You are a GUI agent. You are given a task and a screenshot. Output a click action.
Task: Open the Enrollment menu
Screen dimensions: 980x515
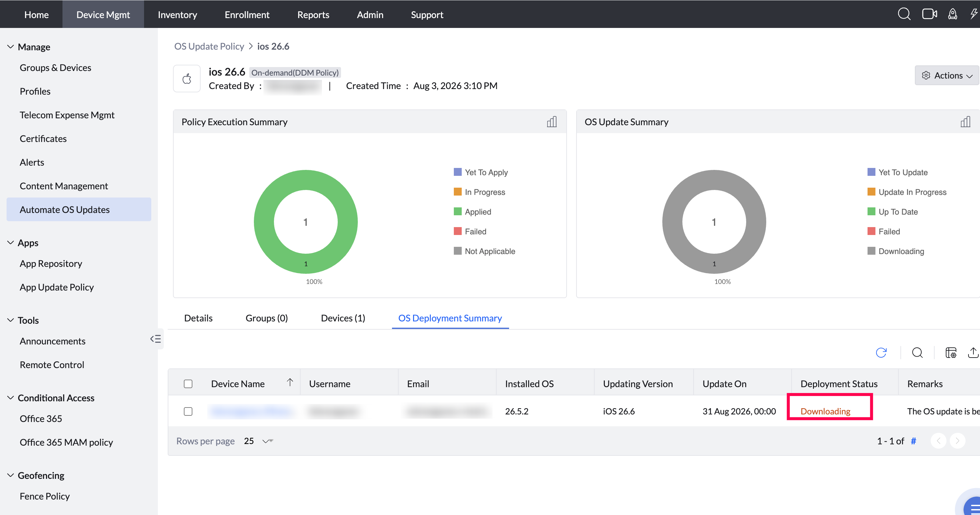[247, 14]
